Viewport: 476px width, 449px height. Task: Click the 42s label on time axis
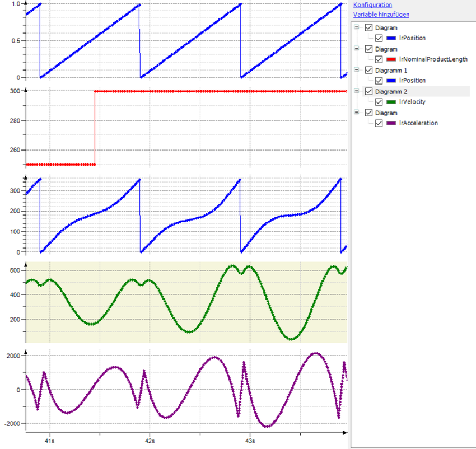[x=150, y=441]
